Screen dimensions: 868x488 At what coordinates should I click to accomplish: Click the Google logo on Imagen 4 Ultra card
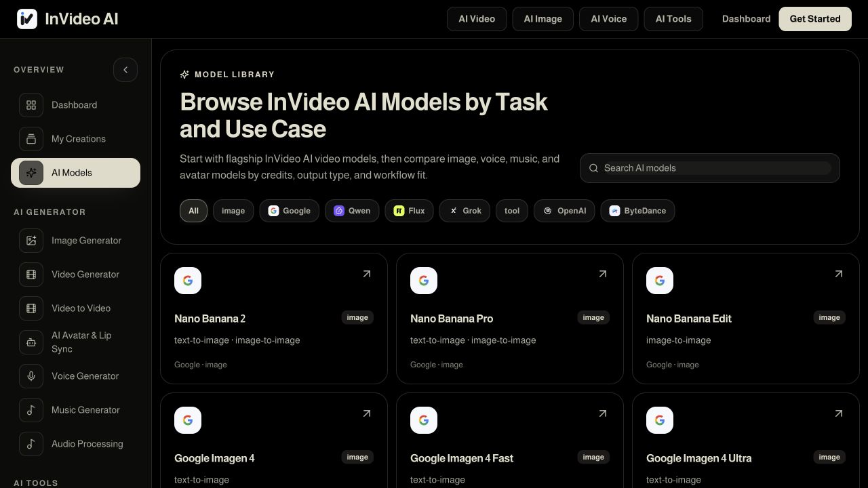click(x=660, y=420)
